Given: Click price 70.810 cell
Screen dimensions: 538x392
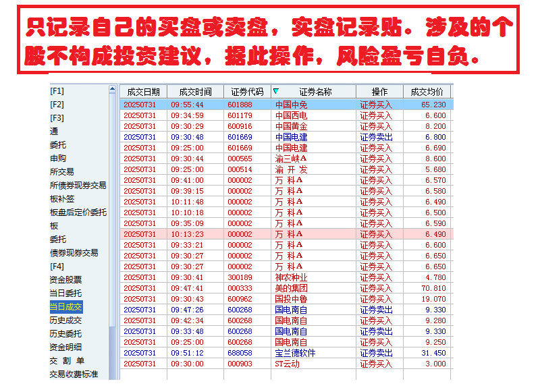Looking at the screenshot, I should tap(433, 288).
